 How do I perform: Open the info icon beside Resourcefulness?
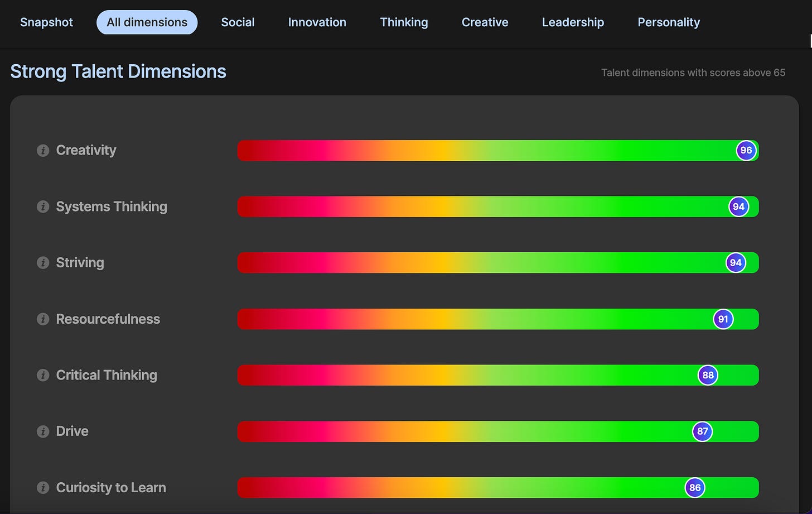tap(43, 319)
